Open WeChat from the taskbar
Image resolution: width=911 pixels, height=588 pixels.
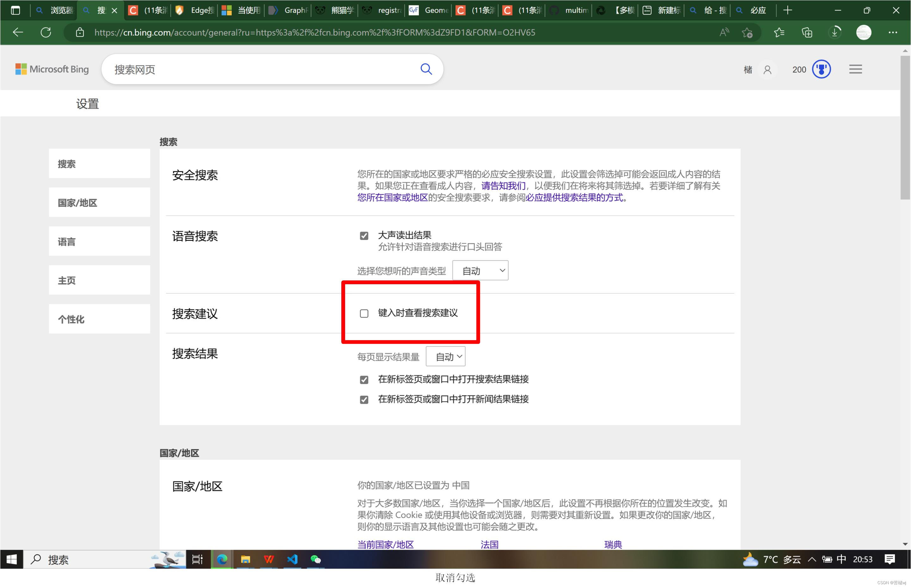(x=315, y=559)
